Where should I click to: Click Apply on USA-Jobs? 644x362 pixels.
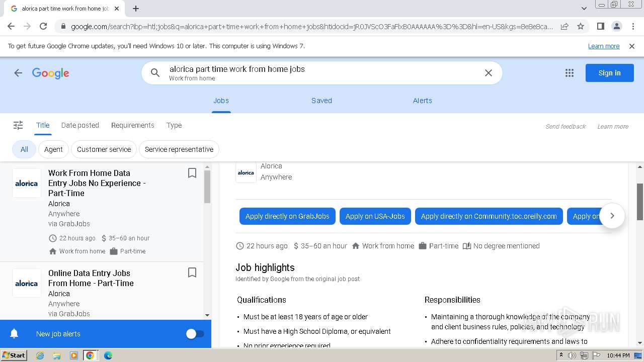[x=375, y=216]
